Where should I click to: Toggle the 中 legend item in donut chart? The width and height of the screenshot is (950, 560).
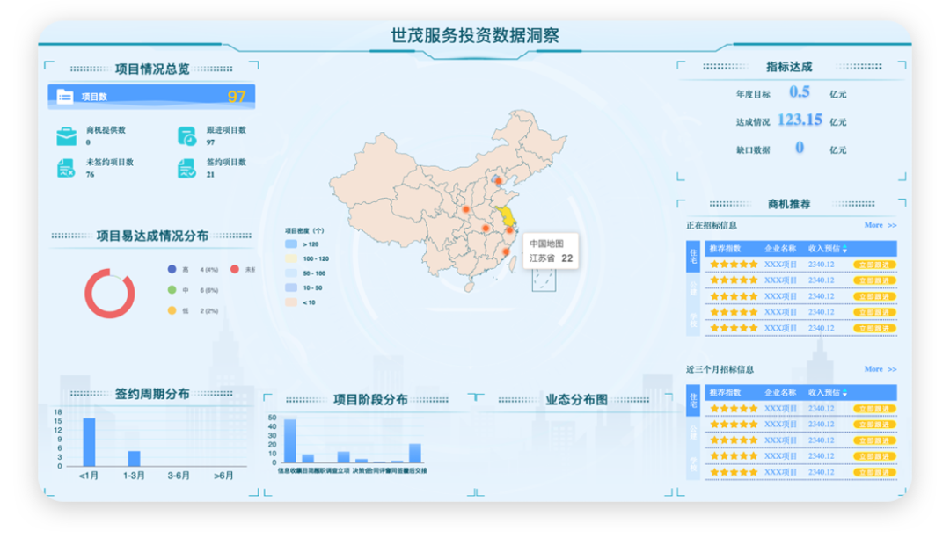(x=172, y=290)
